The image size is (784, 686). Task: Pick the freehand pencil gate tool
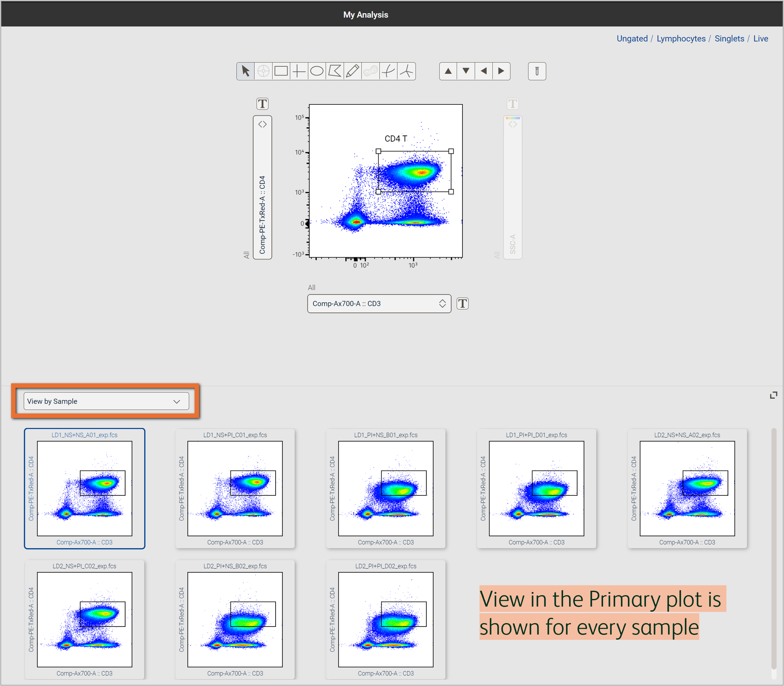(352, 71)
